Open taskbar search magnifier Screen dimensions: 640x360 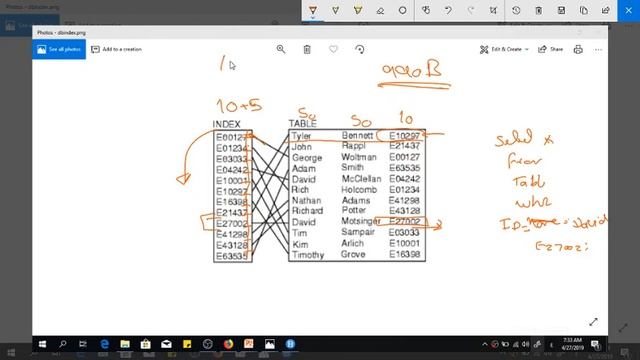(x=62, y=344)
